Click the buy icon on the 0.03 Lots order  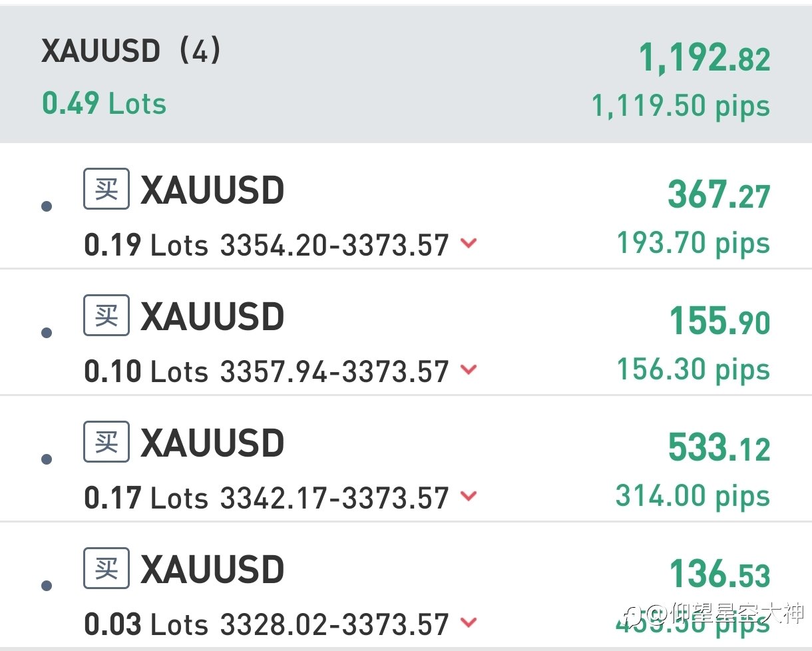(x=106, y=568)
